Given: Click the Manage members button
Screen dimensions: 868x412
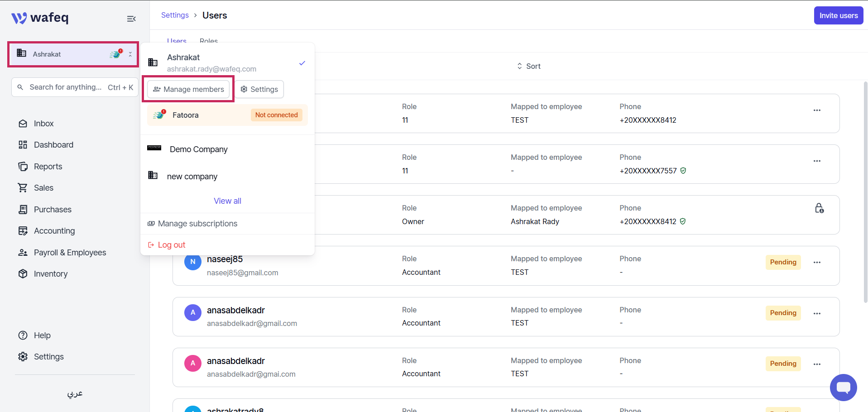Looking at the screenshot, I should [188, 89].
